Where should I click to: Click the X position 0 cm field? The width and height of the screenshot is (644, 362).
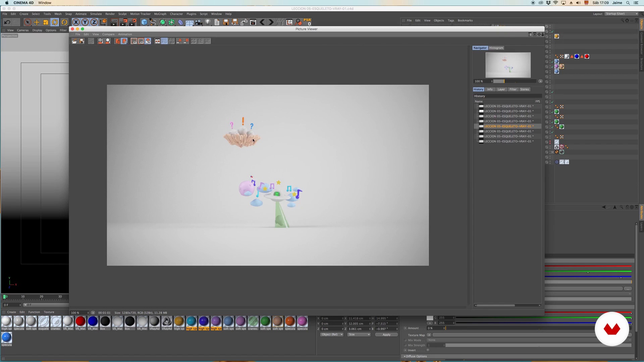click(x=331, y=318)
